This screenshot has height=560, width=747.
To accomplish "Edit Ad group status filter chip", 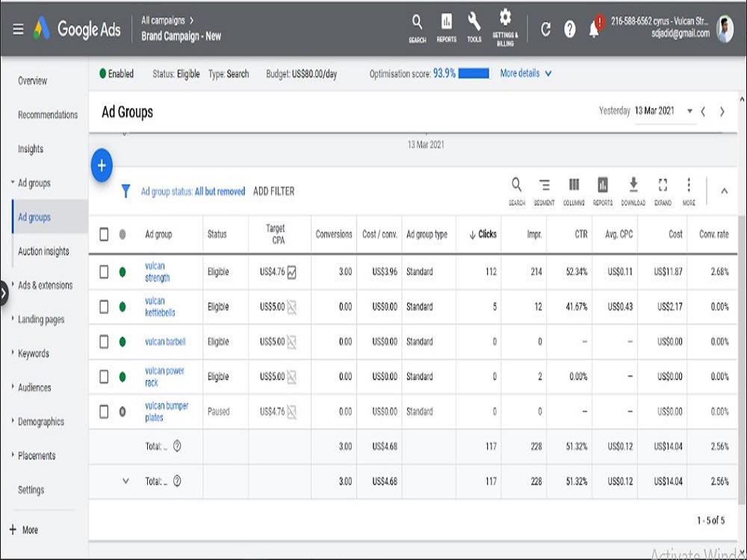I will coord(193,191).
